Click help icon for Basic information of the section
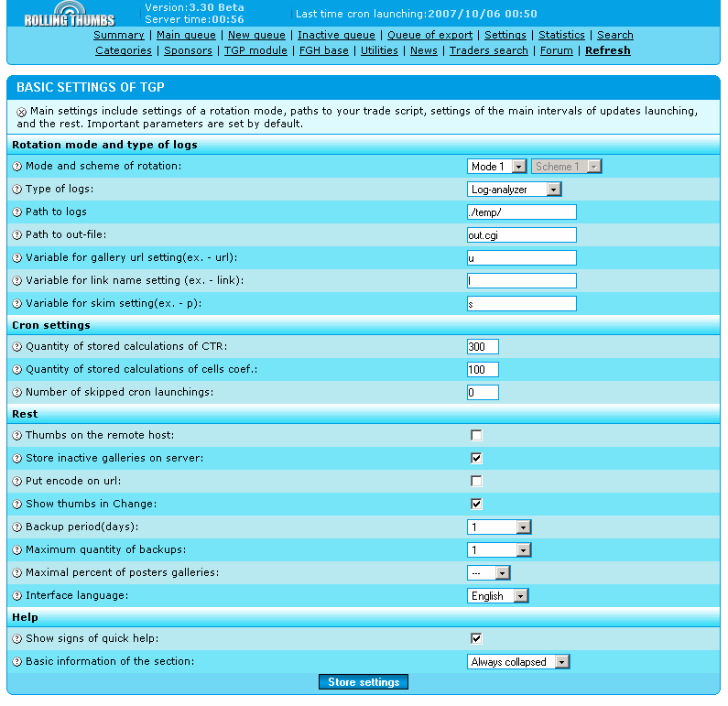Image resolution: width=728 pixels, height=706 pixels. [17, 661]
